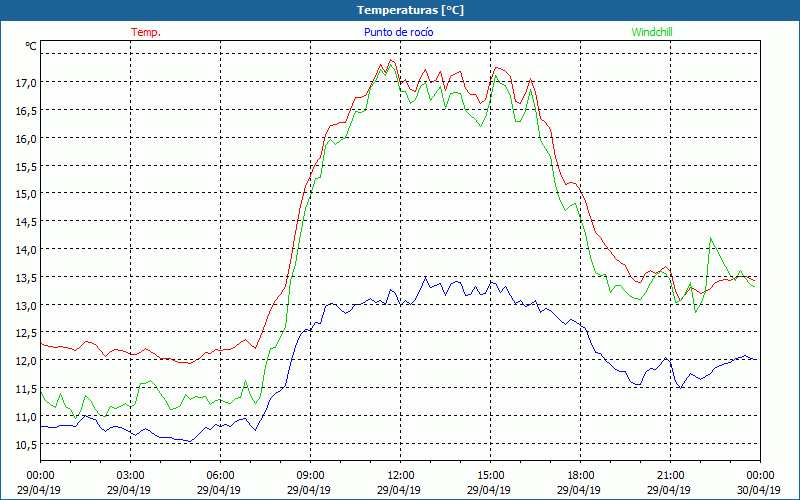Click the '14,5' y-axis value

pyautogui.click(x=26, y=221)
